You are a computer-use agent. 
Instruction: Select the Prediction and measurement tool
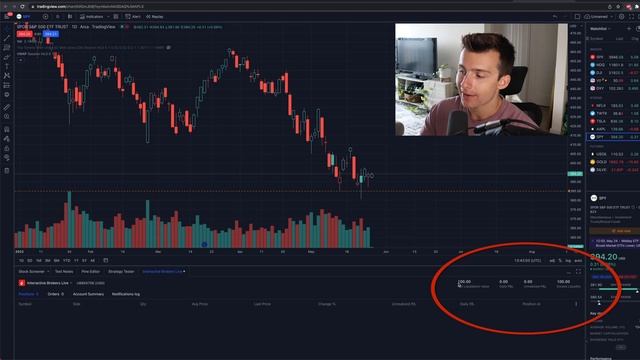pos(7,85)
